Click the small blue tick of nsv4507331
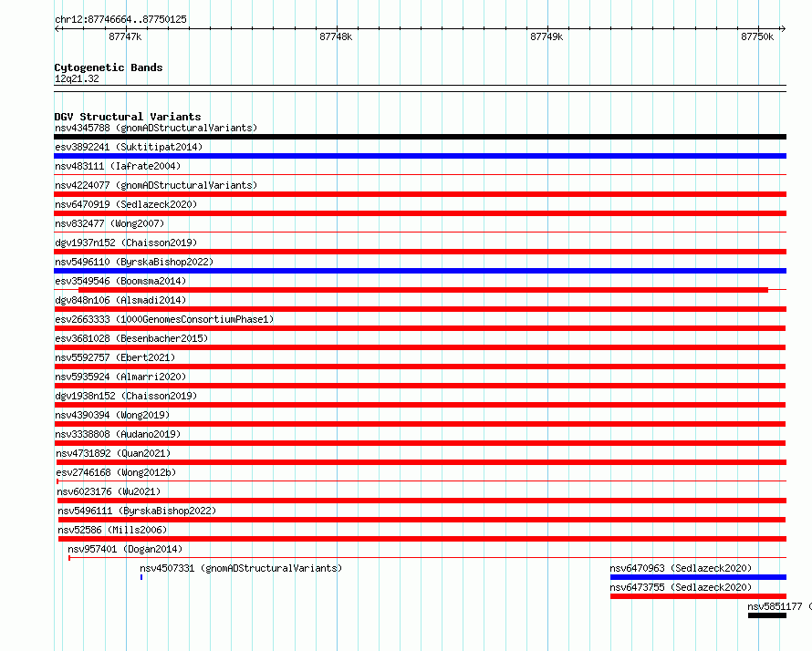Viewport: 812px width, 651px height. 141,577
